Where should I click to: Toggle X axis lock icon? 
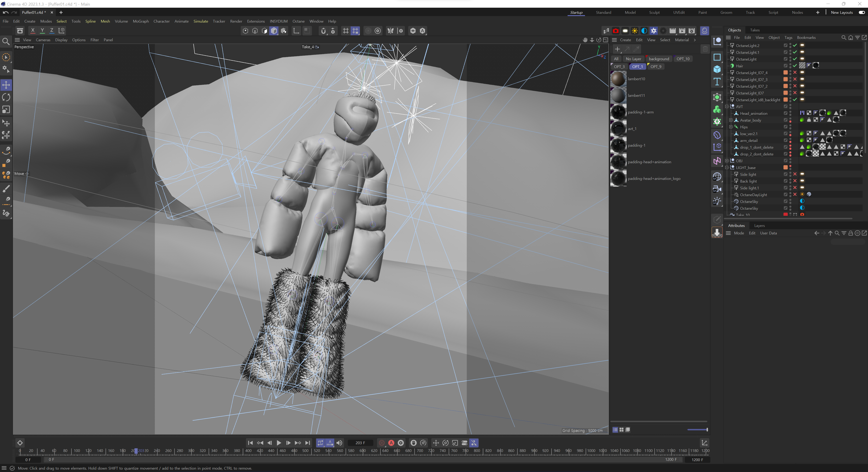tap(33, 31)
